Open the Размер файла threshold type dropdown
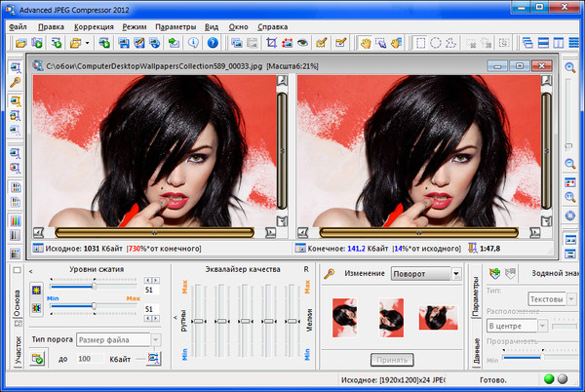This screenshot has width=585, height=392. [155, 339]
